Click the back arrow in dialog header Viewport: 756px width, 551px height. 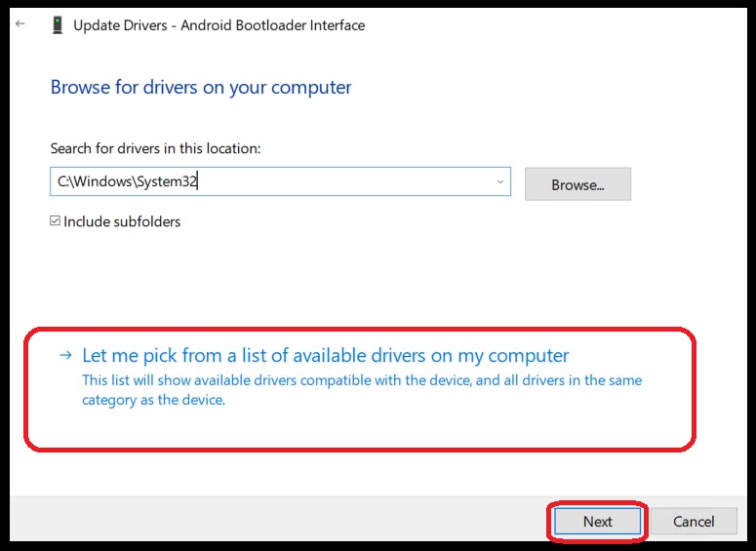pos(20,23)
